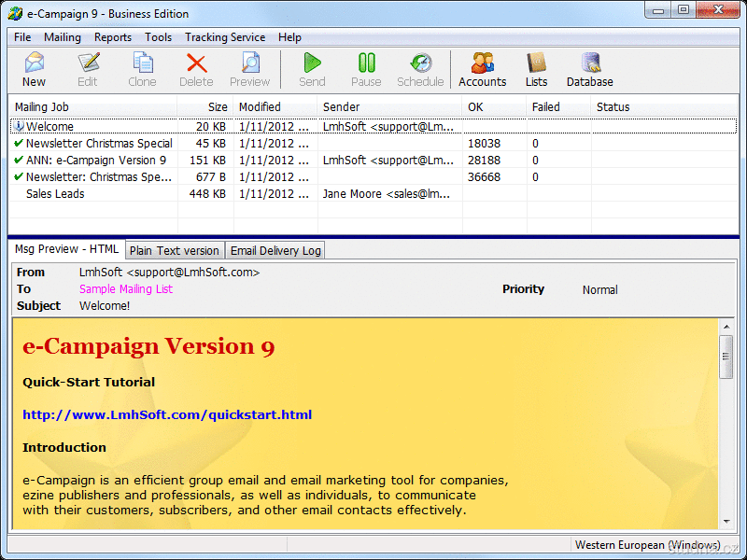Sort by Modified column header

pyautogui.click(x=275, y=107)
